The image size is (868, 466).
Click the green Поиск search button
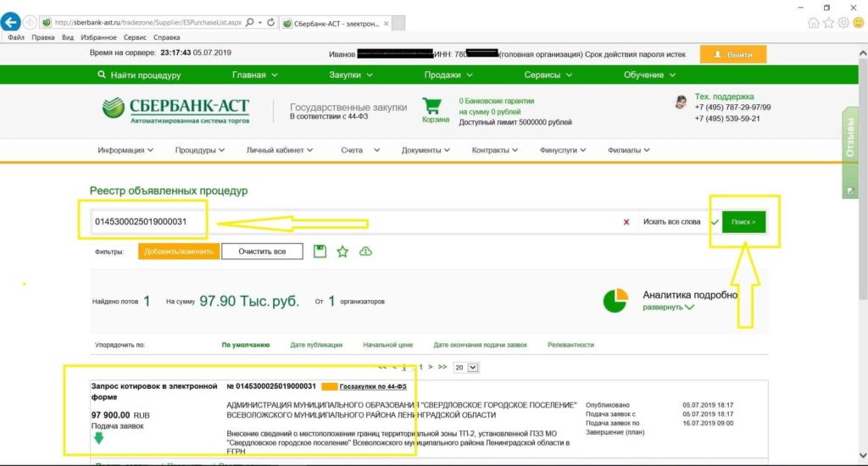click(743, 222)
